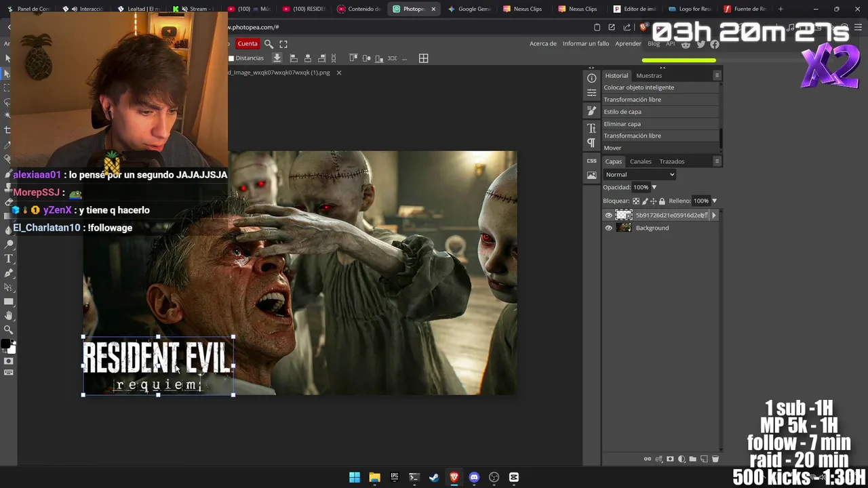Open the Info panel icon

coord(592,78)
